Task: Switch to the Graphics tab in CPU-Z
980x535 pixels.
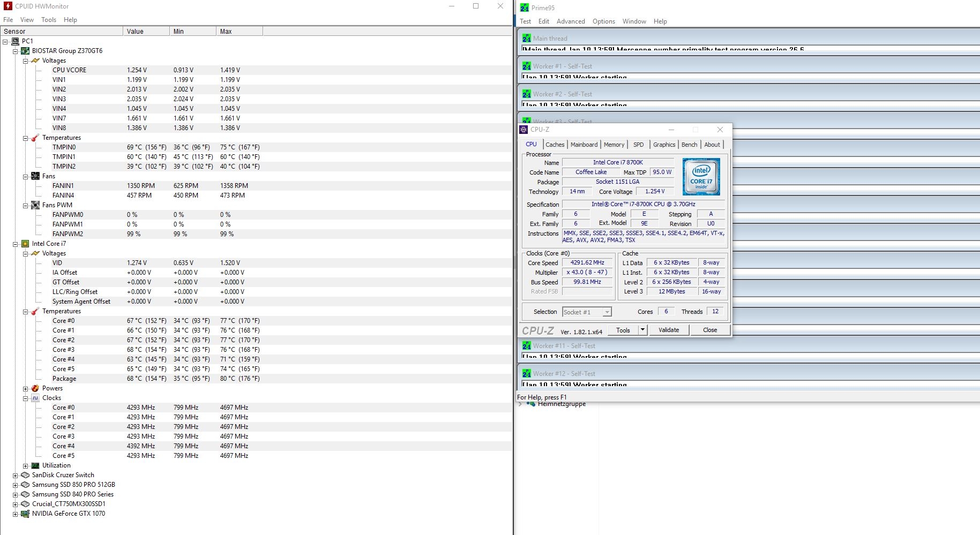Action: click(664, 145)
